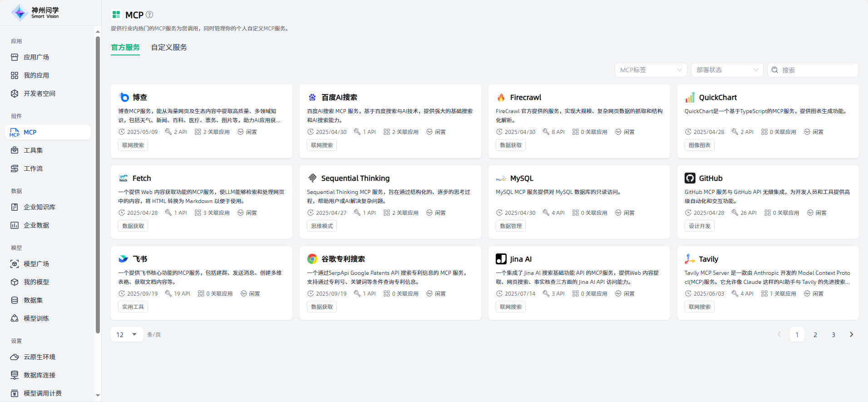Select the 官方服务 tab
The height and width of the screenshot is (402, 868).
coord(125,47)
